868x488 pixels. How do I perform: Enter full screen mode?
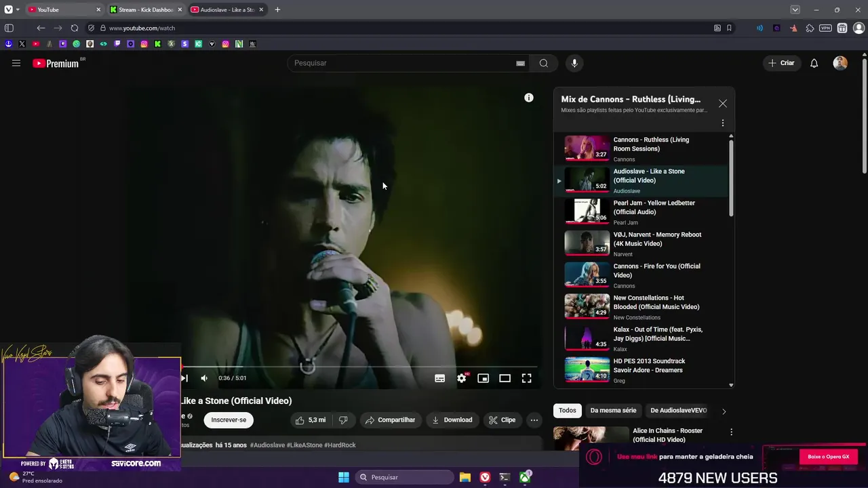click(x=527, y=378)
